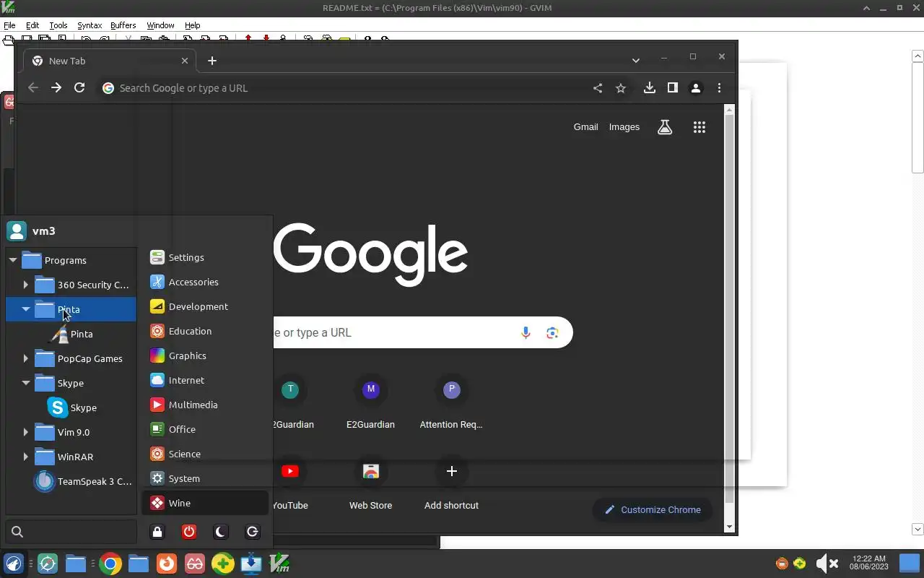924x578 pixels.
Task: Launch the Skype application with the S icon
Action: click(72, 407)
